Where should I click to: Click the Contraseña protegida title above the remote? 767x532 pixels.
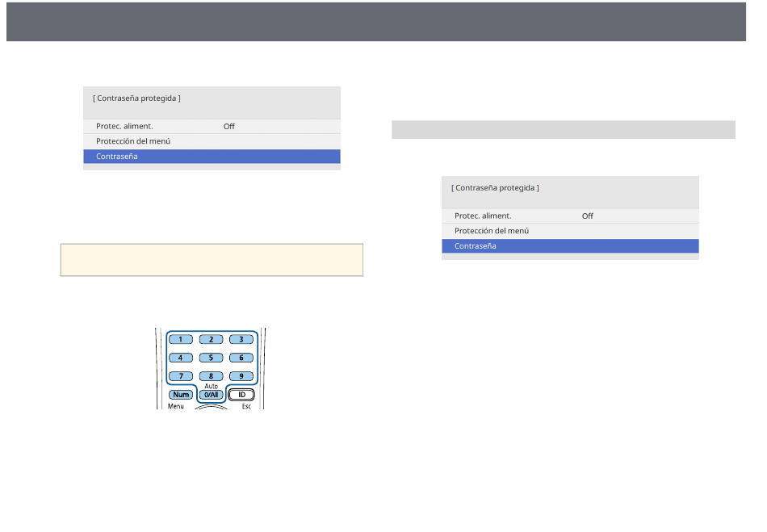tap(136, 98)
